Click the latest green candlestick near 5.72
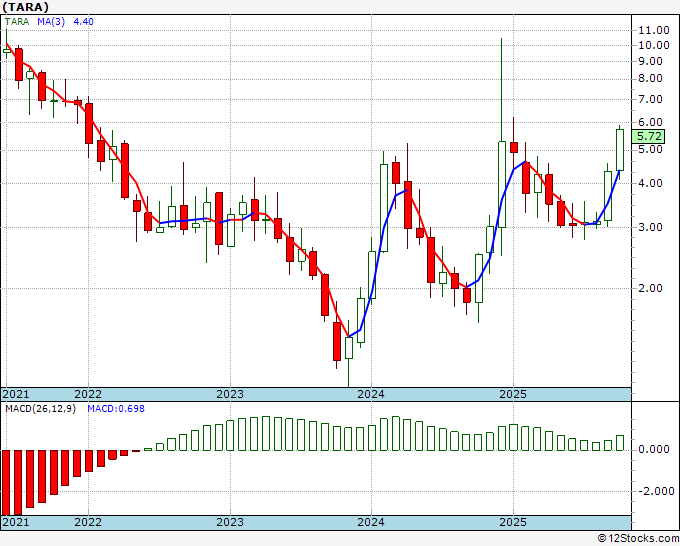 point(620,150)
